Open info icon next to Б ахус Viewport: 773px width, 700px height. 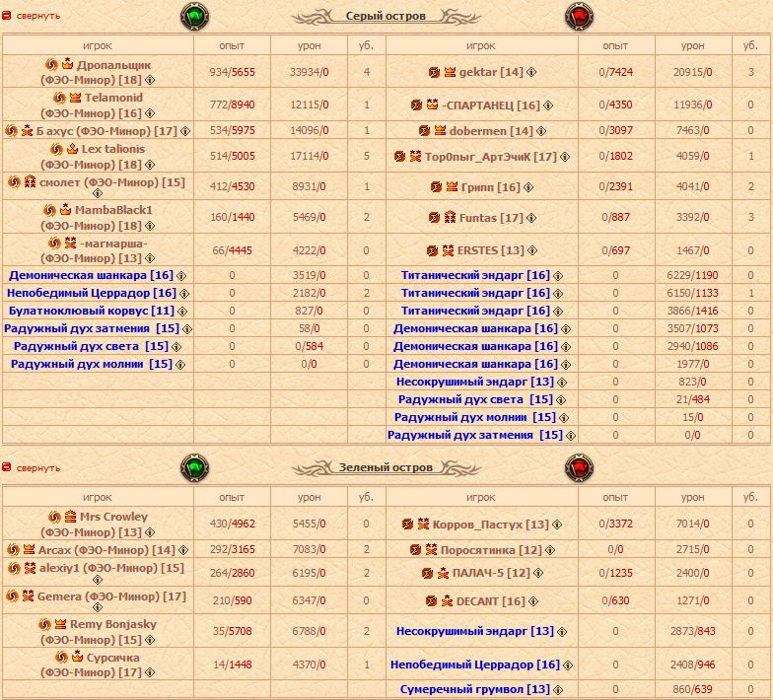click(x=185, y=131)
